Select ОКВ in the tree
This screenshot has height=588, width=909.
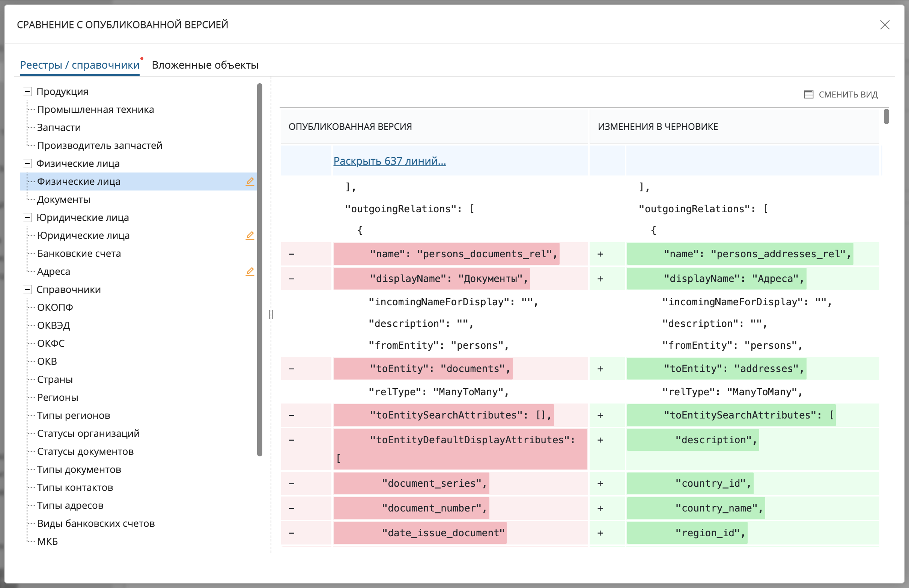(x=47, y=361)
